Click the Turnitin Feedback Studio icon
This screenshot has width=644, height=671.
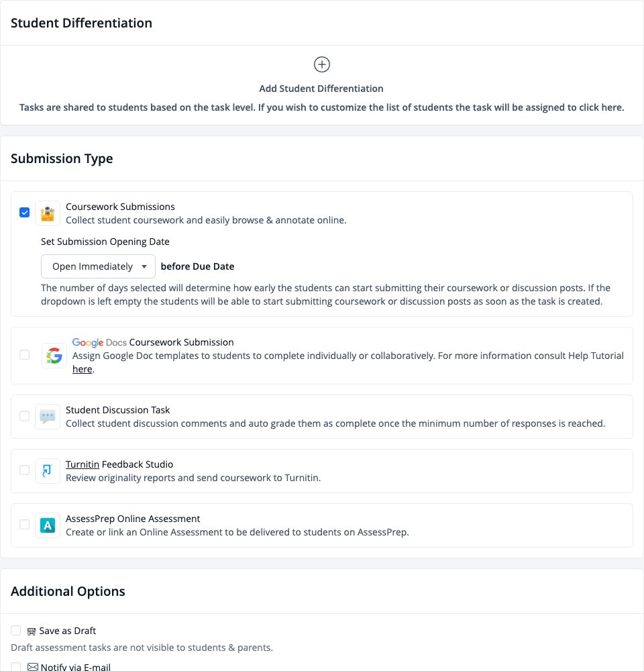(48, 471)
